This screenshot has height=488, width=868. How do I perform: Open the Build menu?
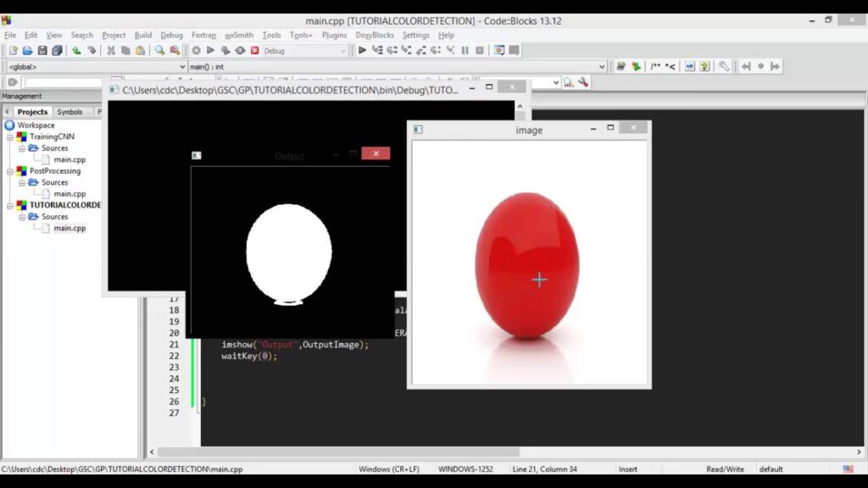142,36
